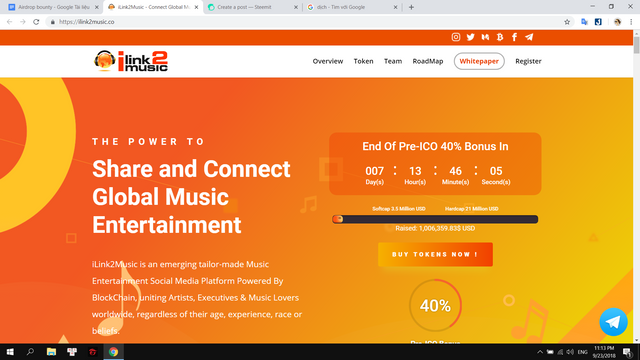The image size is (640, 360).
Task: Open the Token nav item
Action: click(363, 61)
